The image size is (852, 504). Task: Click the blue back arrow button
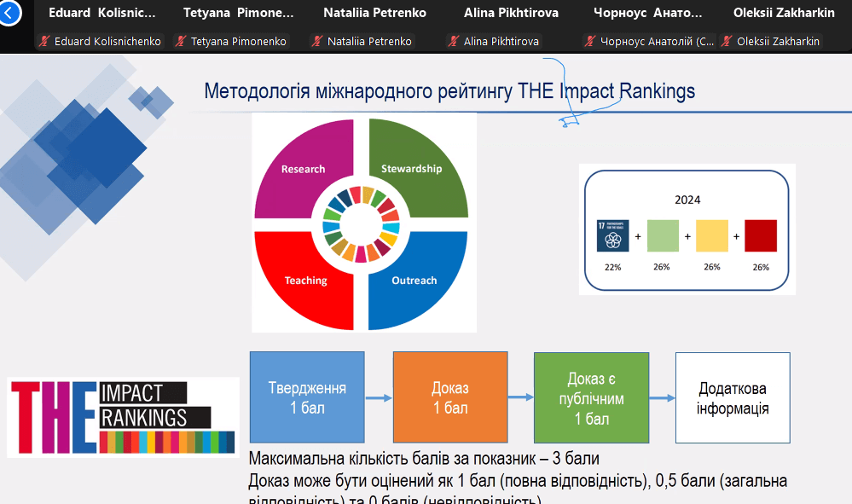coord(9,13)
